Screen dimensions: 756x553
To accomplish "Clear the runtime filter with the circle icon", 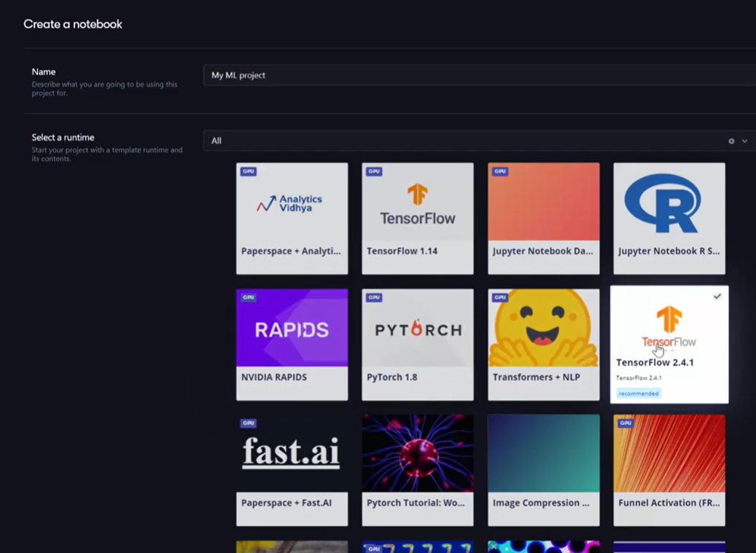I will point(731,141).
